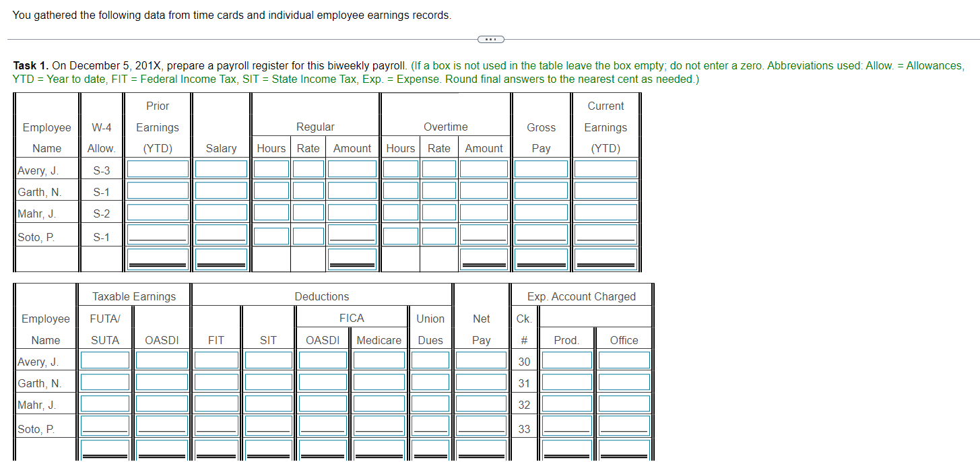This screenshot has width=980, height=462.
Task: Click Prior Earnings (YTD) field for Avery, J.
Action: (157, 168)
